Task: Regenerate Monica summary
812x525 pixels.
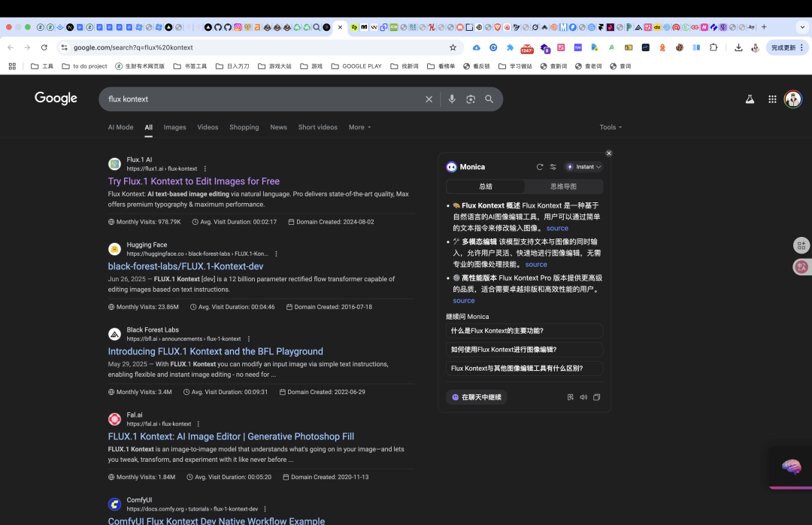Action: pos(540,167)
